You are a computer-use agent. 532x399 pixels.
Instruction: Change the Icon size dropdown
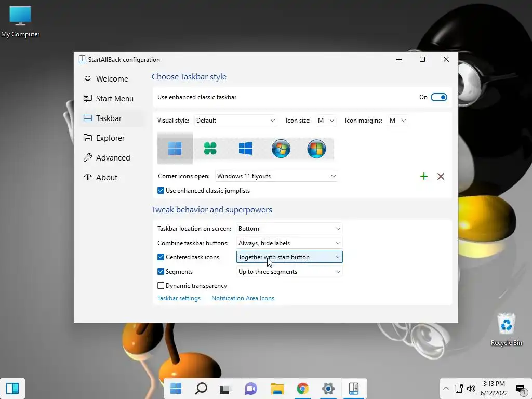pos(326,121)
